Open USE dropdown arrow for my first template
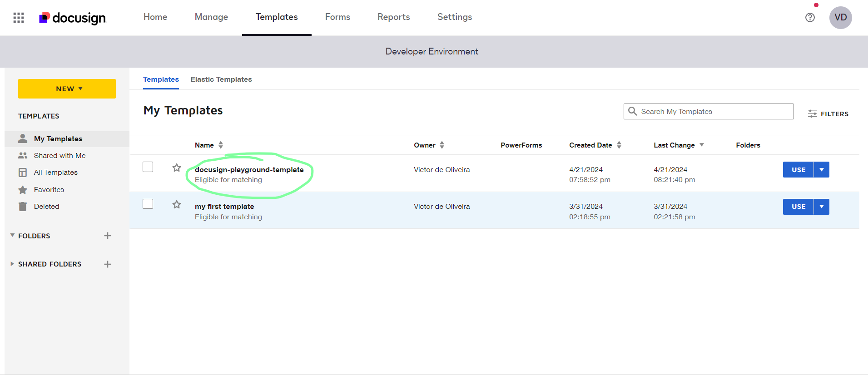The image size is (868, 375). click(x=822, y=207)
